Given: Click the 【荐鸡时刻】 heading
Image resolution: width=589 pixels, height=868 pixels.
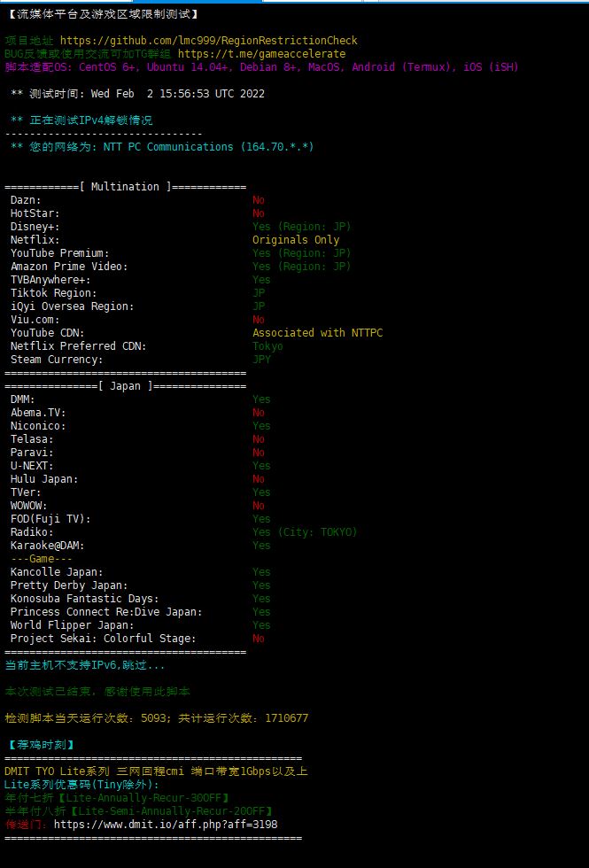Looking at the screenshot, I should click(x=42, y=745).
